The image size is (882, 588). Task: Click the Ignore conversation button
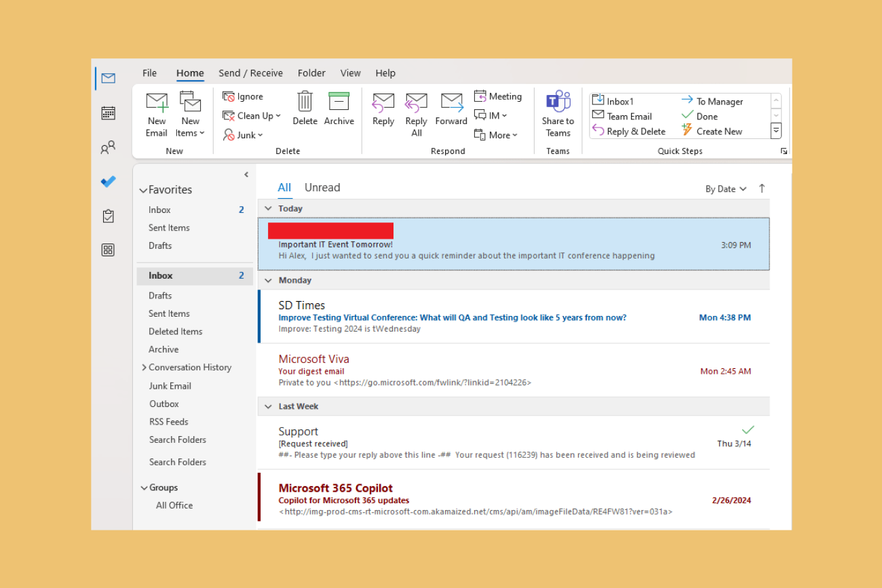pos(243,97)
